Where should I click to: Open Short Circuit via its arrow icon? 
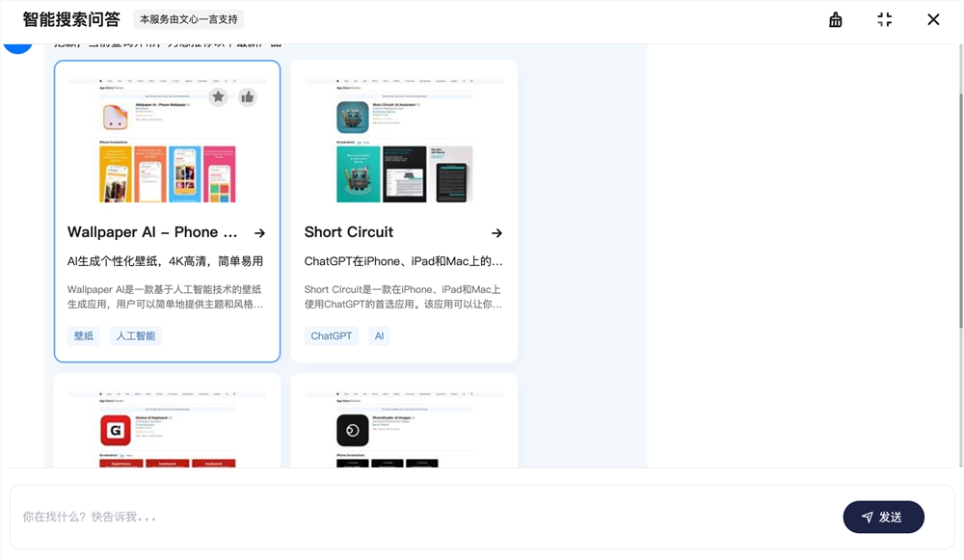click(496, 233)
